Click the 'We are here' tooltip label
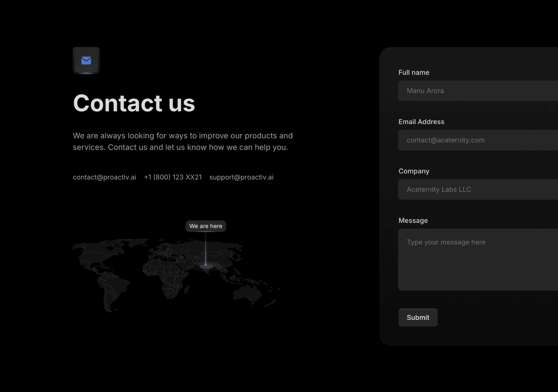Screen dimensions: 558x392 [205, 226]
